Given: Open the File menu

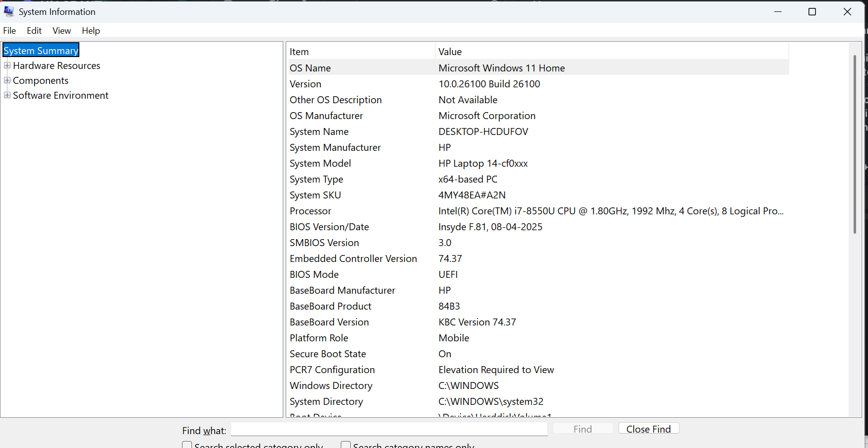Looking at the screenshot, I should 9,31.
